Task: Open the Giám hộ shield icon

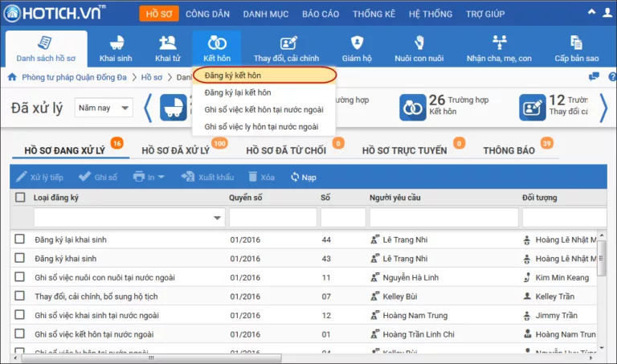Action: pyautogui.click(x=357, y=43)
